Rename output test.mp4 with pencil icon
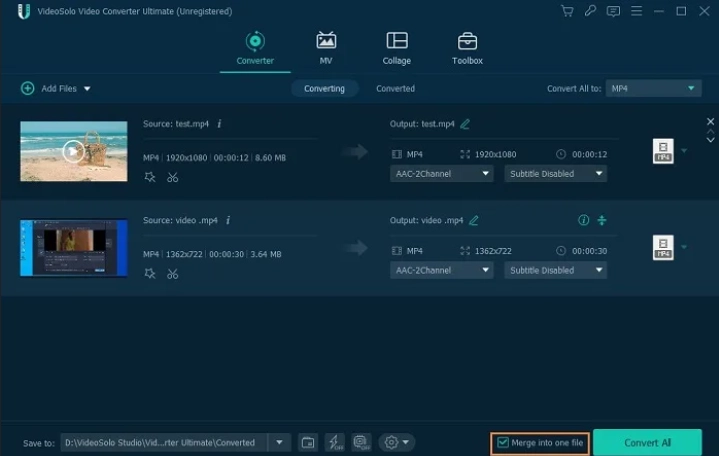 (465, 124)
